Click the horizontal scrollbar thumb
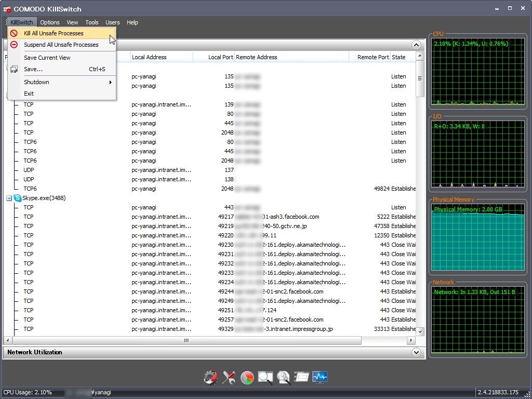532x399 pixels. point(187,340)
